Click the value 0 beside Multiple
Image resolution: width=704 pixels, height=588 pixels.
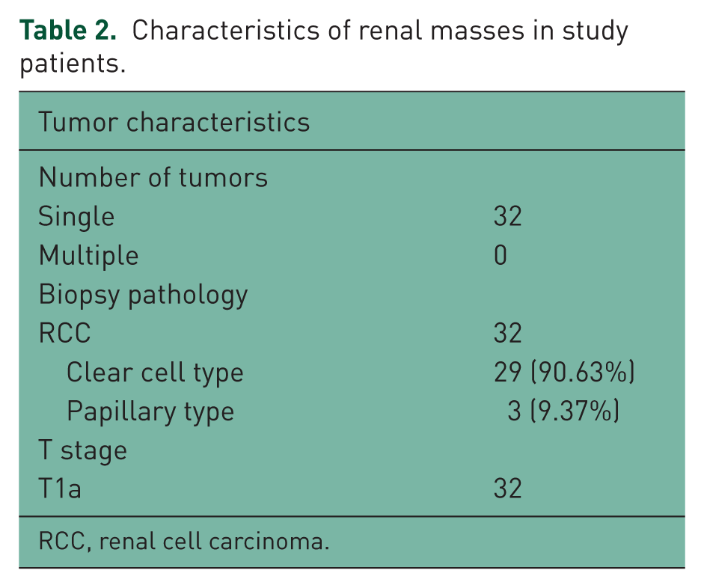pos(501,255)
